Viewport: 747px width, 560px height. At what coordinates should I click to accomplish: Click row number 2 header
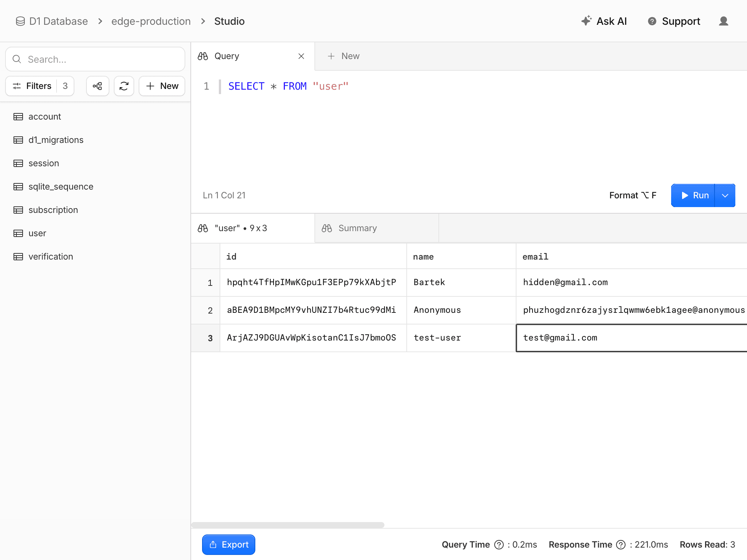(206, 310)
